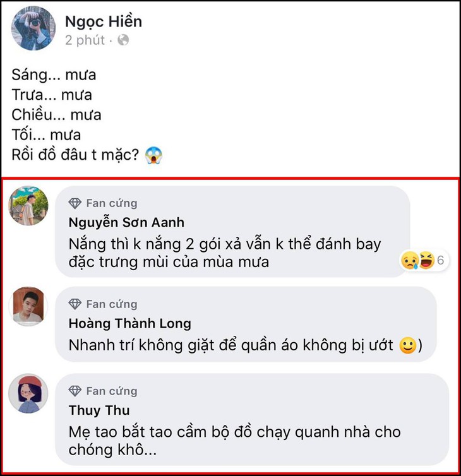This screenshot has height=476, width=461.
Task: Open Hoàng Thành Long's avatar
Action: click(x=28, y=307)
